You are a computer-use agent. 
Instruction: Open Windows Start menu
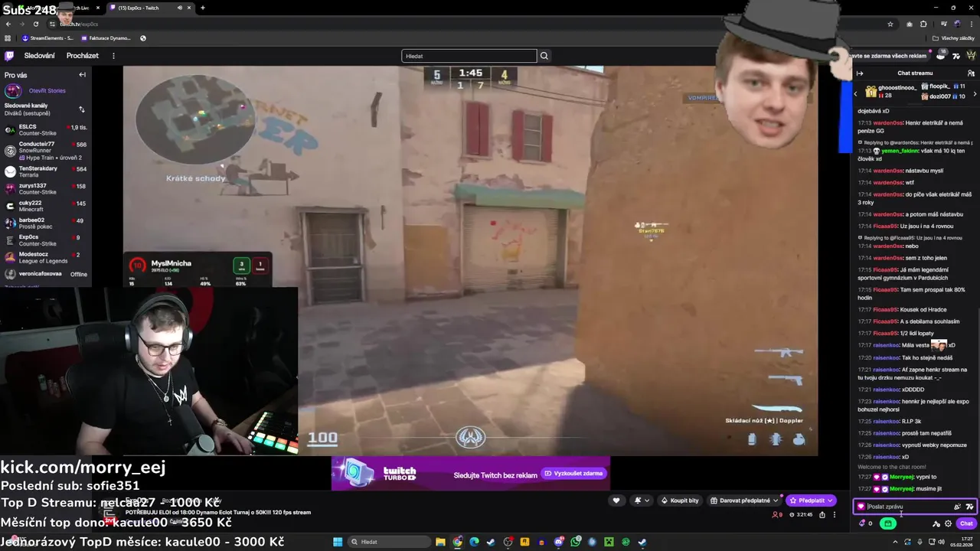[x=338, y=542]
